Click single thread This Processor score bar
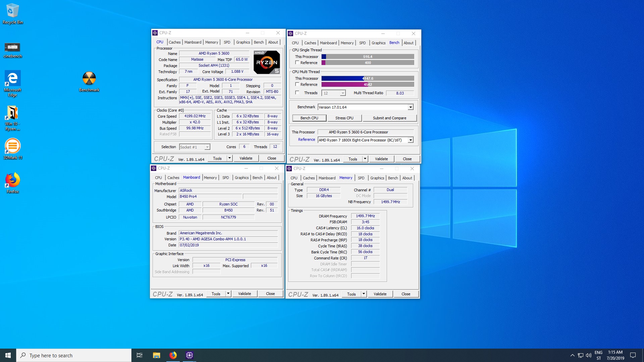Screen dimensions: 644x362 [368, 57]
